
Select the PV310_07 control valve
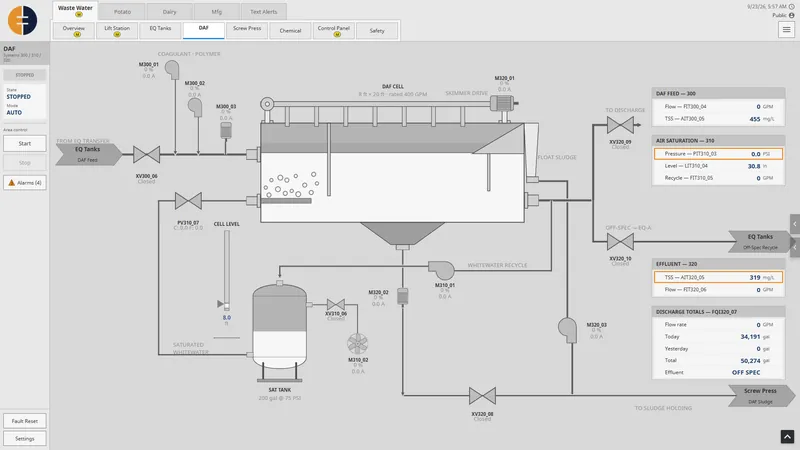point(188,201)
